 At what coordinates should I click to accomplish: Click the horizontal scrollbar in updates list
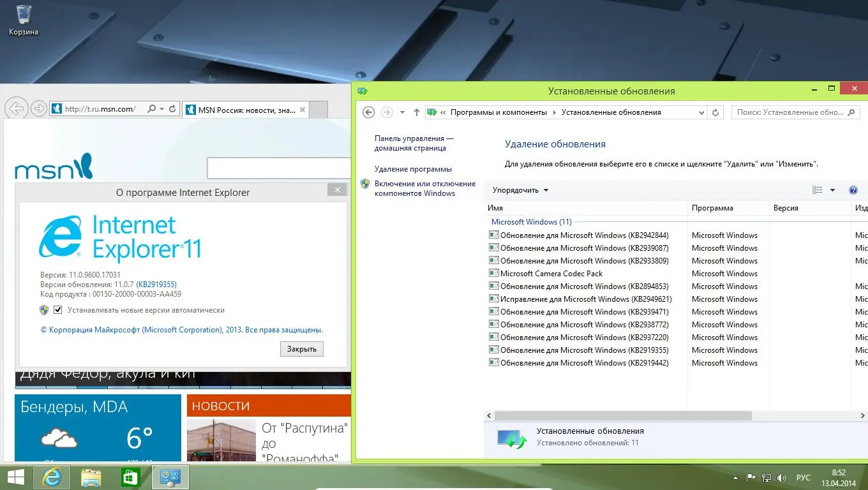[623, 415]
